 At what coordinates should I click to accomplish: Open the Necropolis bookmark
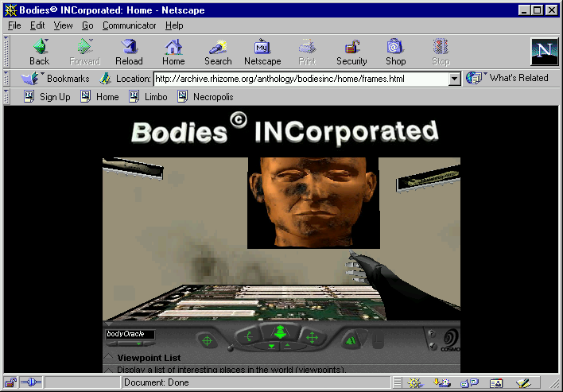coord(205,96)
